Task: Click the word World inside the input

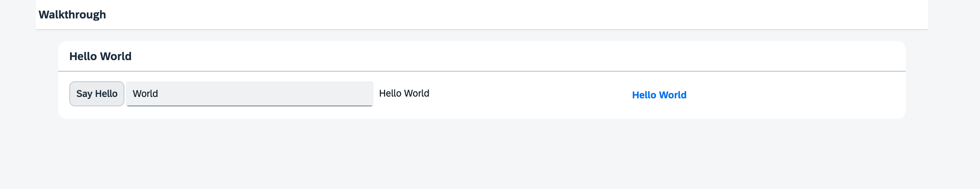Action: click(145, 94)
